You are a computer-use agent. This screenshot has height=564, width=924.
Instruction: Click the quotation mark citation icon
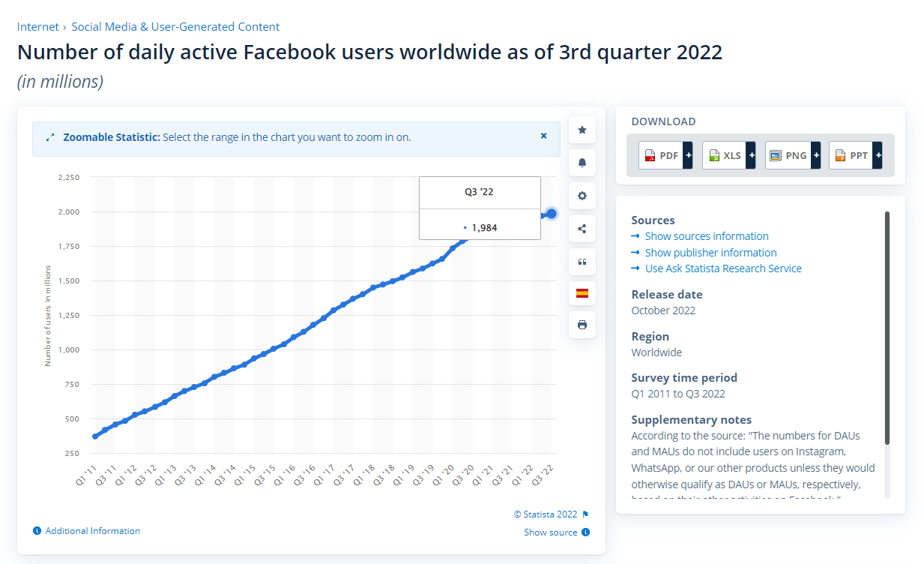coord(582,262)
